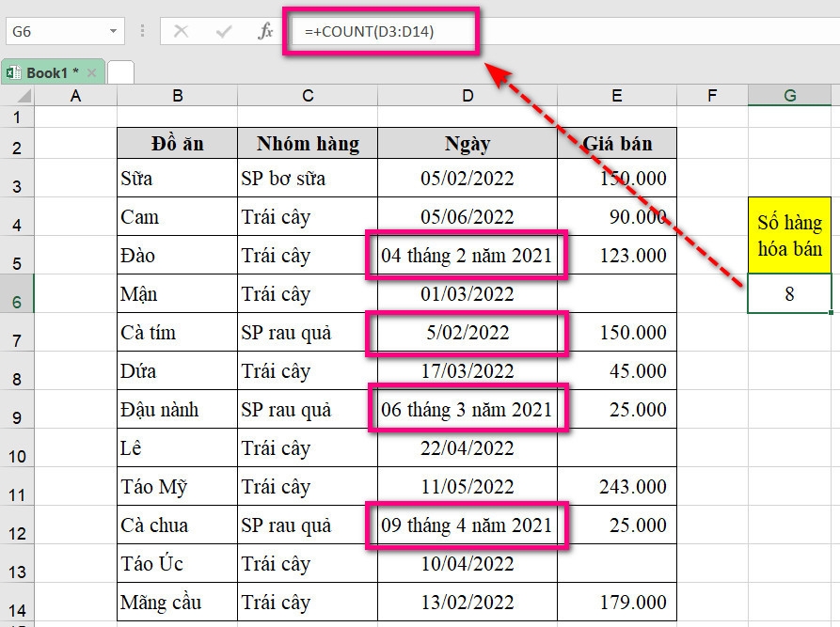The height and width of the screenshot is (627, 840).
Task: Select cell G6 showing the value 8
Action: (x=790, y=293)
